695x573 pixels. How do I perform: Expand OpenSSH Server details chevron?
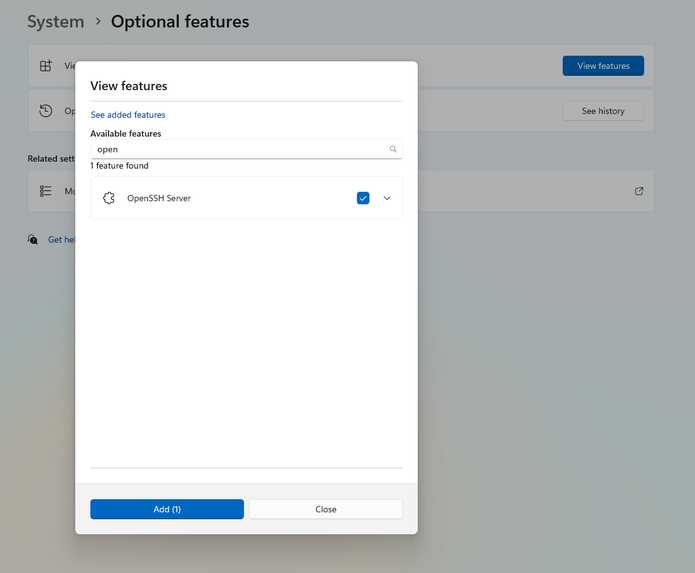pyautogui.click(x=387, y=198)
